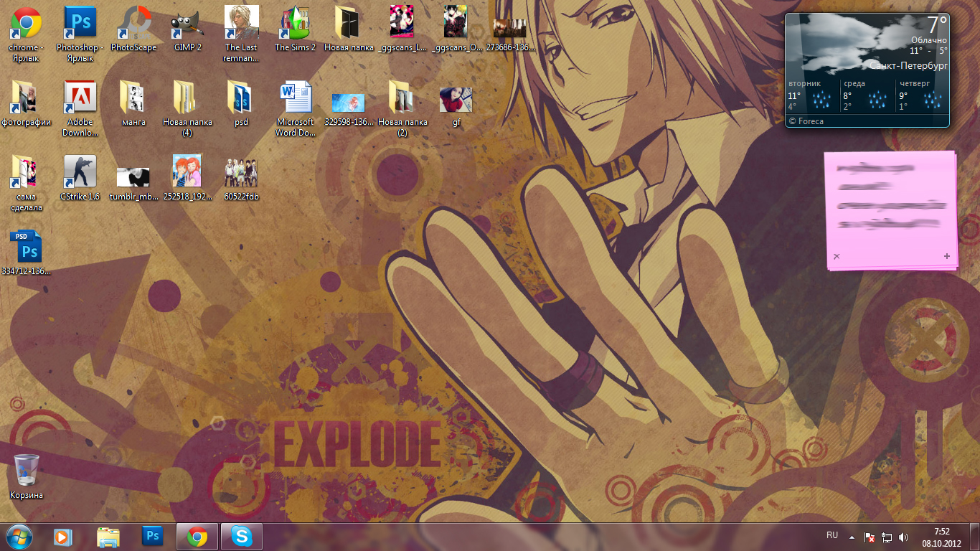The image size is (980, 551).
Task: Select the 60522fdb image file
Action: [x=241, y=178]
